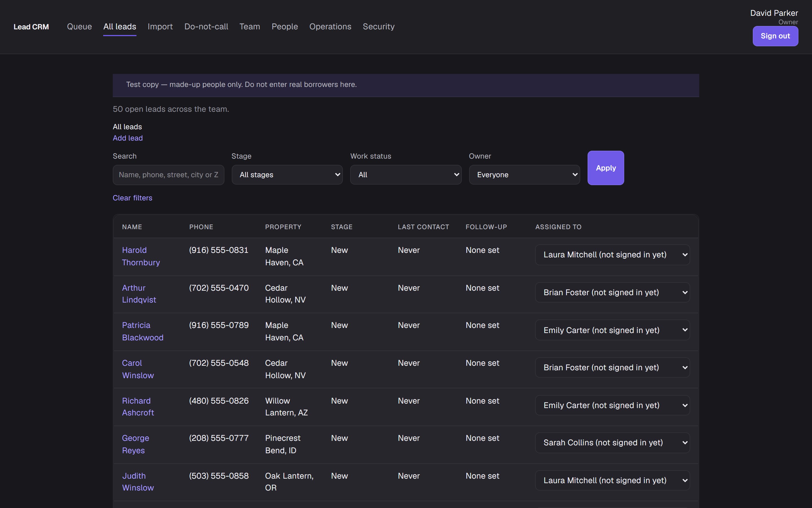Open the Stage dropdown showing All stages
This screenshot has height=508, width=812.
pos(287,175)
